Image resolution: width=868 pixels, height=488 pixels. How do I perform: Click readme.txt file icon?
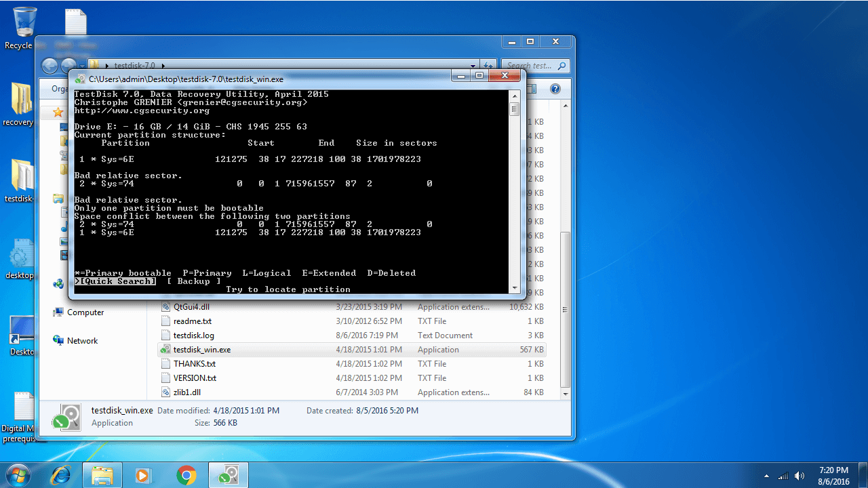coord(166,321)
